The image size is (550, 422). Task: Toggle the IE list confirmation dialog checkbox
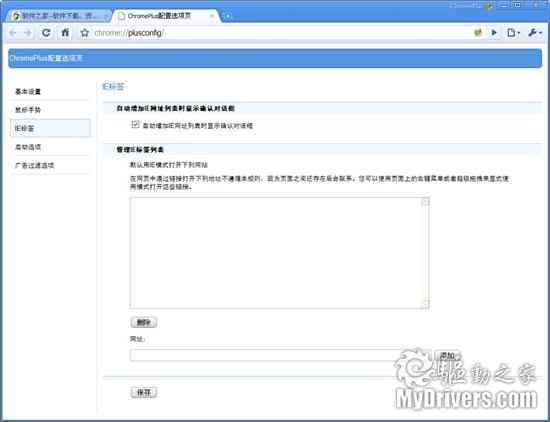(x=135, y=125)
